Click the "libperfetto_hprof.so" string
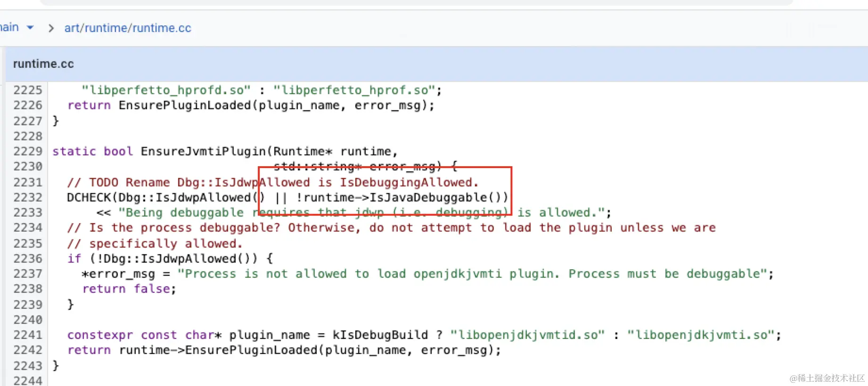This screenshot has width=868, height=386. coord(354,90)
